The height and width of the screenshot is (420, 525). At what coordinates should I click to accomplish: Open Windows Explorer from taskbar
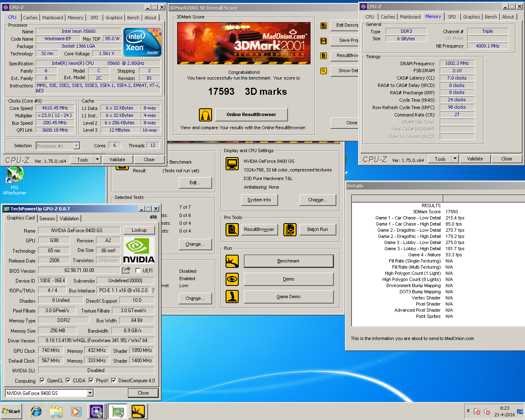point(56,411)
